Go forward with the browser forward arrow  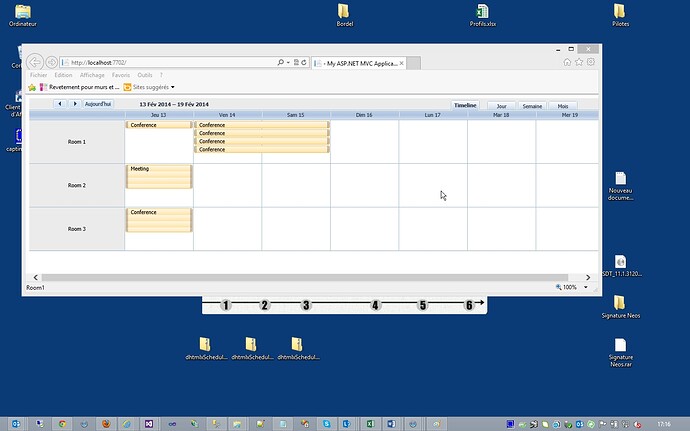tap(51, 63)
